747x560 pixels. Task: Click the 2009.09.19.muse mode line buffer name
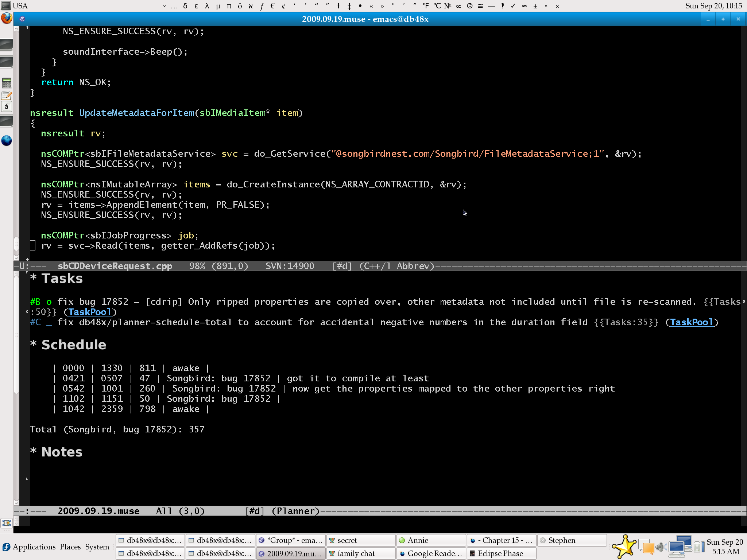pyautogui.click(x=98, y=511)
